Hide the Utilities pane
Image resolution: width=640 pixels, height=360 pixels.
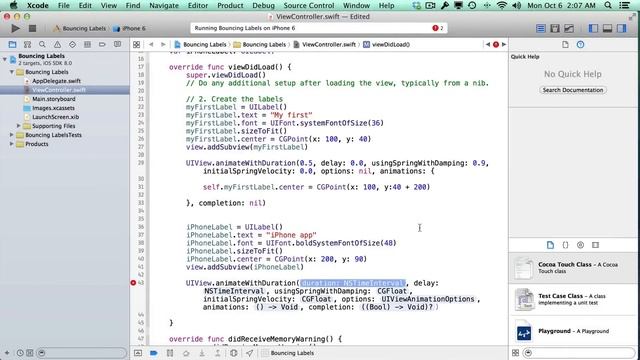622,28
